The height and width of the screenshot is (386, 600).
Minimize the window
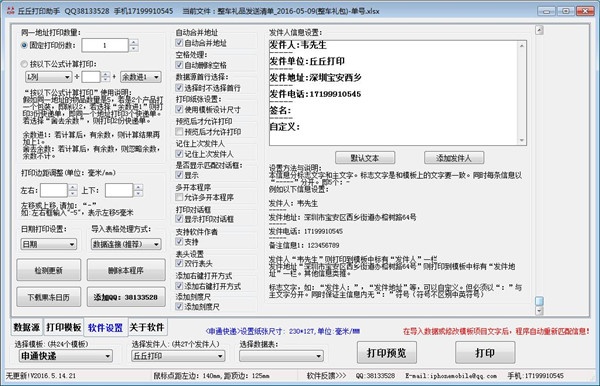[x=546, y=11]
